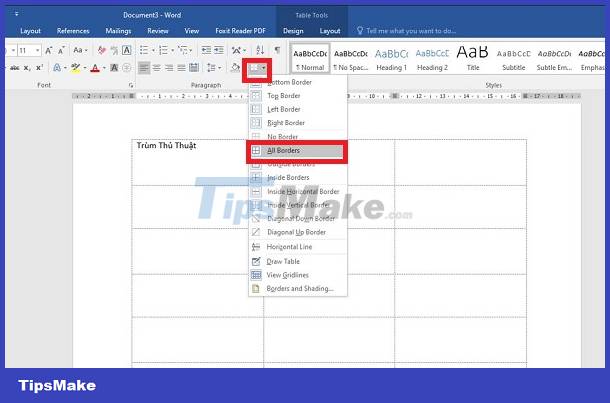Image resolution: width=610 pixels, height=403 pixels.
Task: Apply the Heading 2 style
Action: (x=432, y=58)
